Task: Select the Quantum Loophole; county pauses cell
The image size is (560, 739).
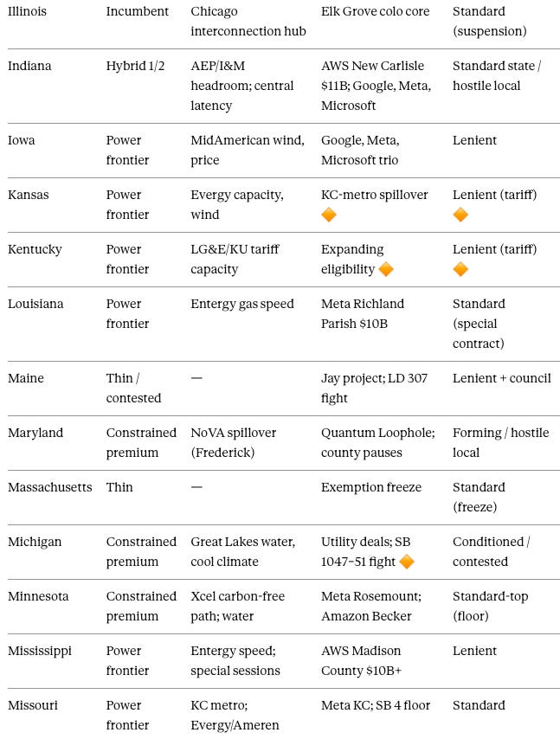Action: [x=378, y=443]
